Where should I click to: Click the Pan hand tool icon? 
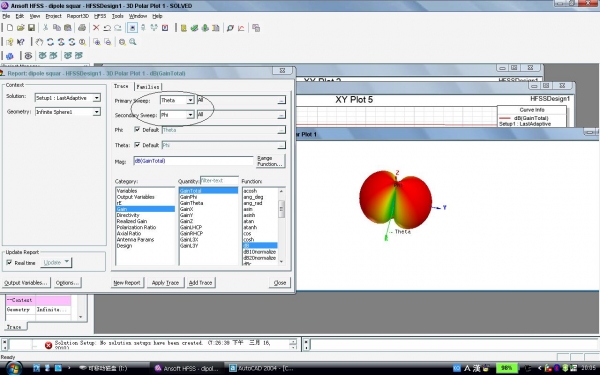tap(39, 42)
